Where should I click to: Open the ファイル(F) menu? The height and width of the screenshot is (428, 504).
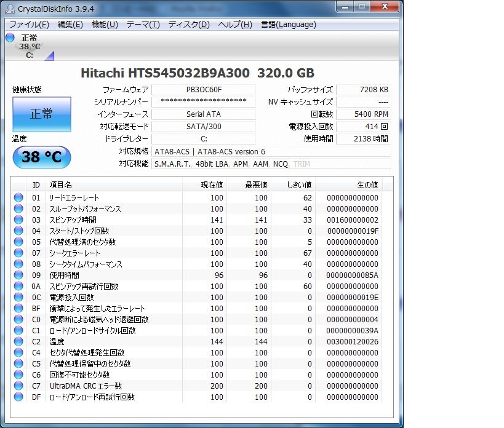30,25
